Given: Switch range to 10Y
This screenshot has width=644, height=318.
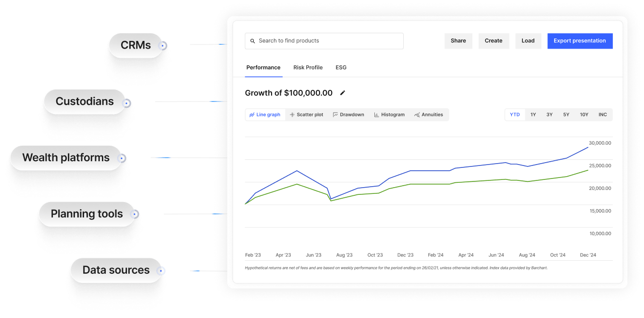Looking at the screenshot, I should [584, 114].
